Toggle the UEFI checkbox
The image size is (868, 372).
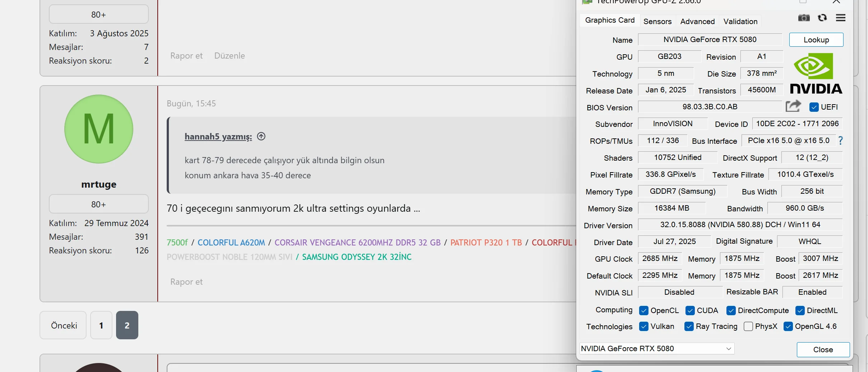[x=814, y=107]
